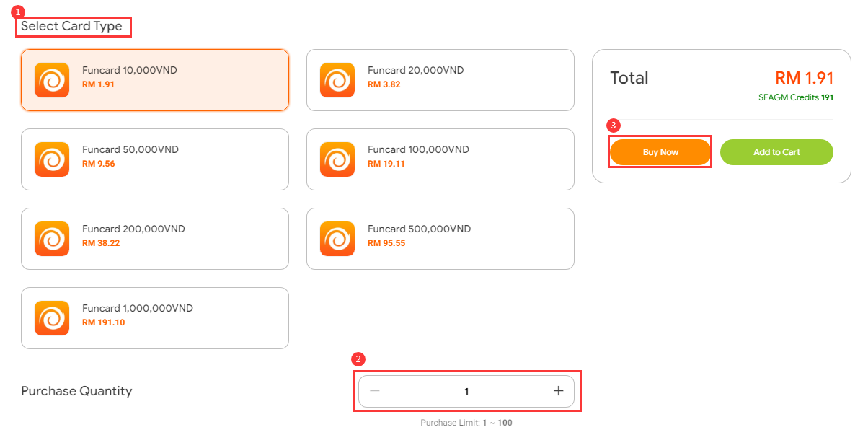Select the Funcard 10,000VND card option
This screenshot has height=448, width=868.
point(155,80)
